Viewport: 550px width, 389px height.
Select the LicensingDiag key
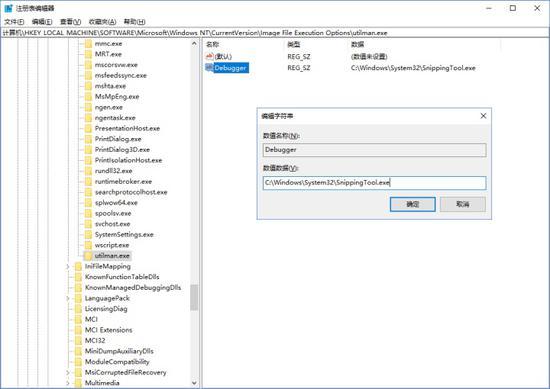(106, 309)
